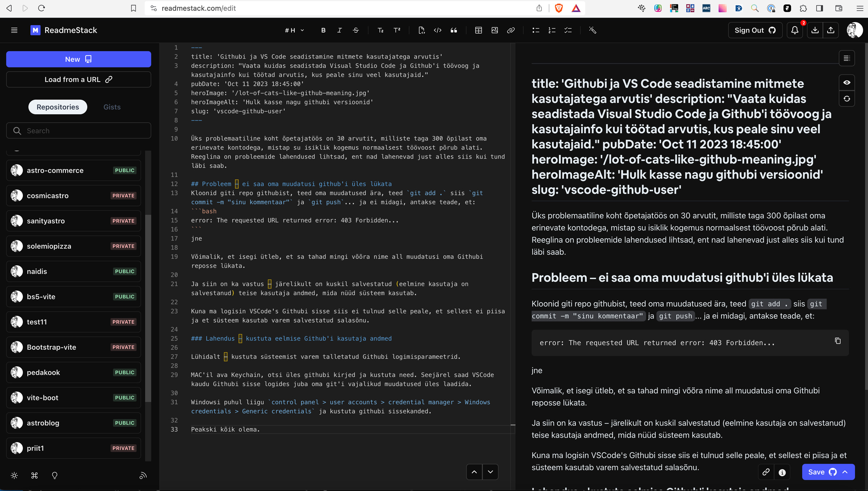Switch to the Gists tab

coord(112,107)
